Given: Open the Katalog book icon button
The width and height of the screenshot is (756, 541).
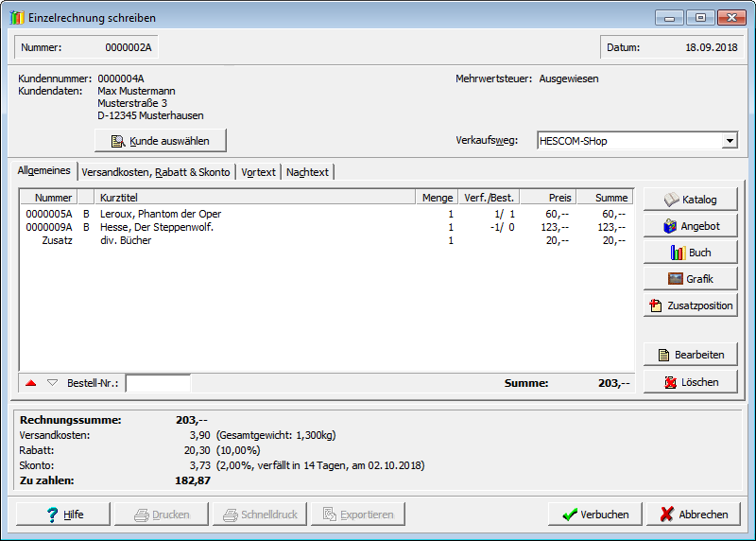Looking at the screenshot, I should tap(689, 200).
